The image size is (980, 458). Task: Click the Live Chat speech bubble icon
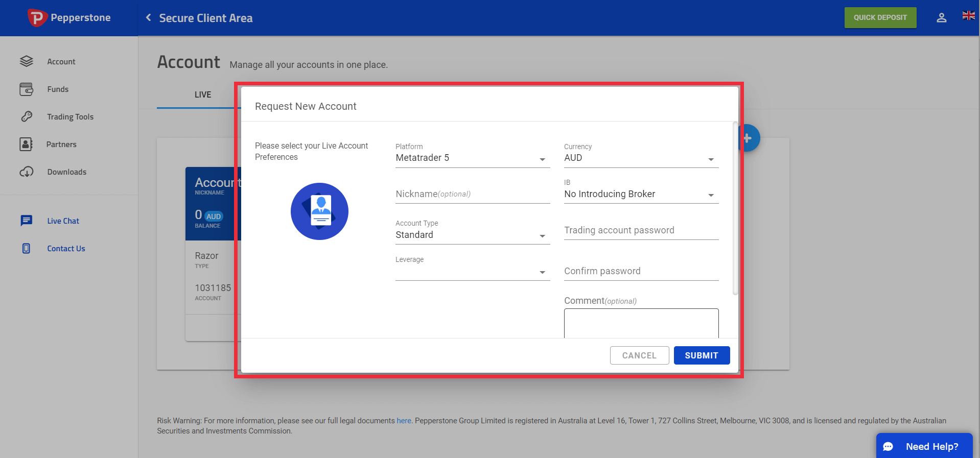27,221
